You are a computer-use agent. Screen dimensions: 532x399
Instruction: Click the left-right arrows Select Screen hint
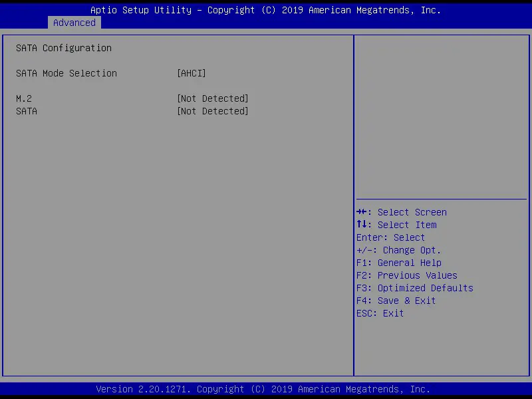pos(402,212)
